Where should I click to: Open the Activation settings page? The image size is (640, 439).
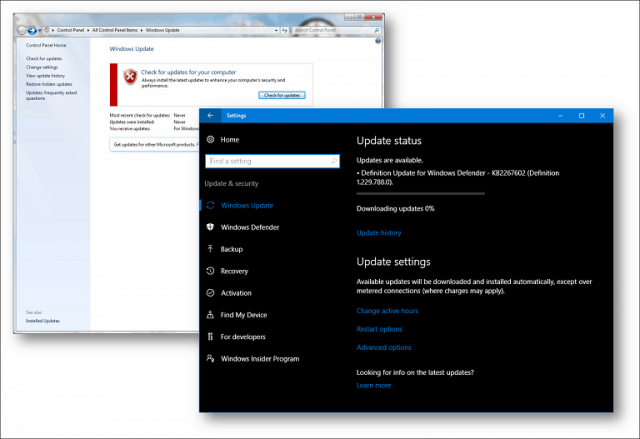[236, 293]
